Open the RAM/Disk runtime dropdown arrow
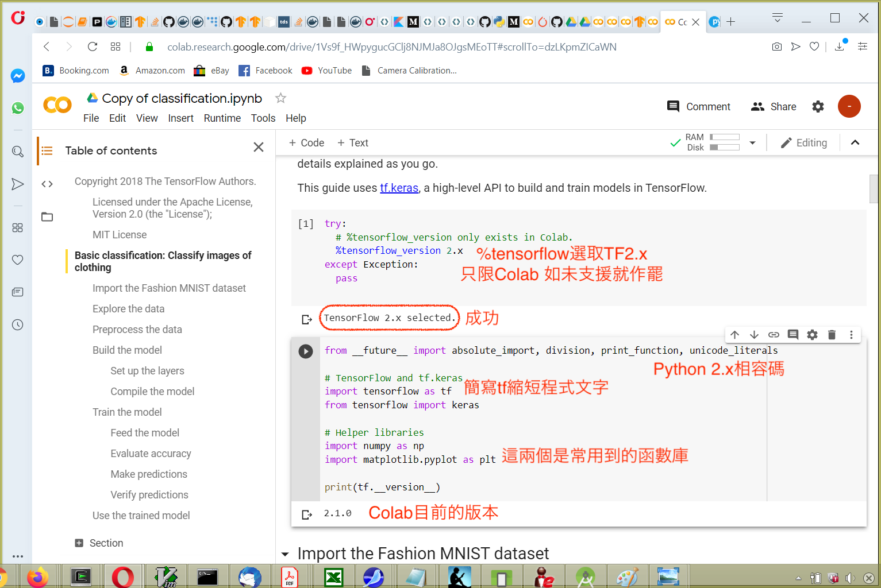 tap(752, 142)
